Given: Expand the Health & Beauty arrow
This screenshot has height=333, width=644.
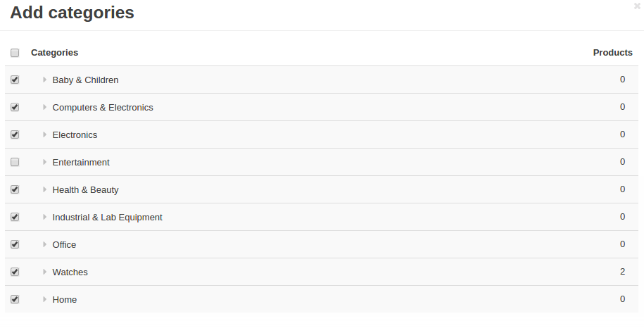Looking at the screenshot, I should coord(45,189).
